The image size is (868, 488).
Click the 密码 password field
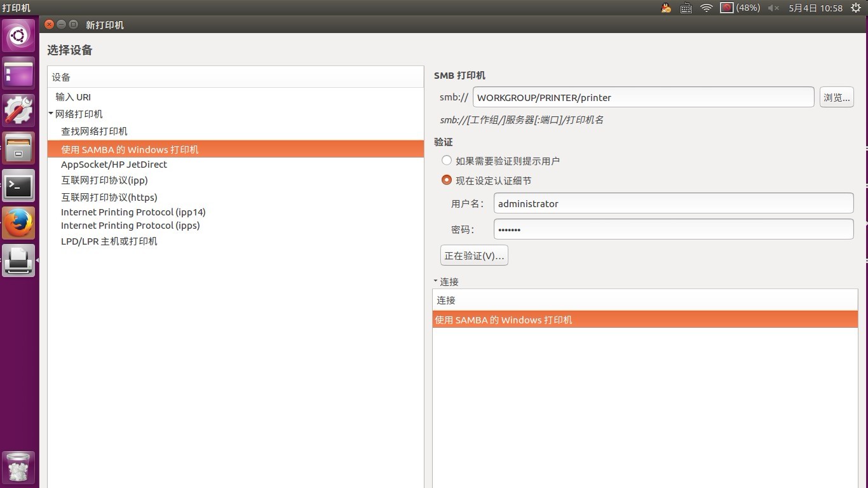point(673,229)
